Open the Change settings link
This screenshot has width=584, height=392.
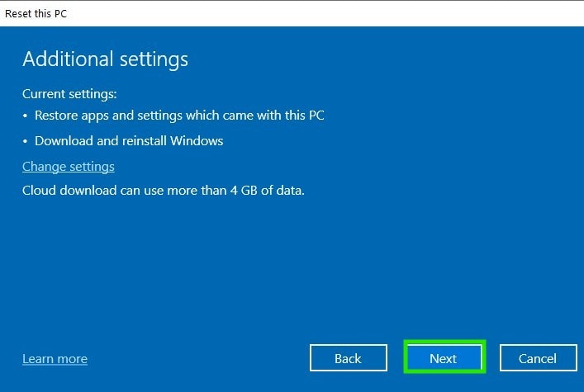pyautogui.click(x=69, y=167)
